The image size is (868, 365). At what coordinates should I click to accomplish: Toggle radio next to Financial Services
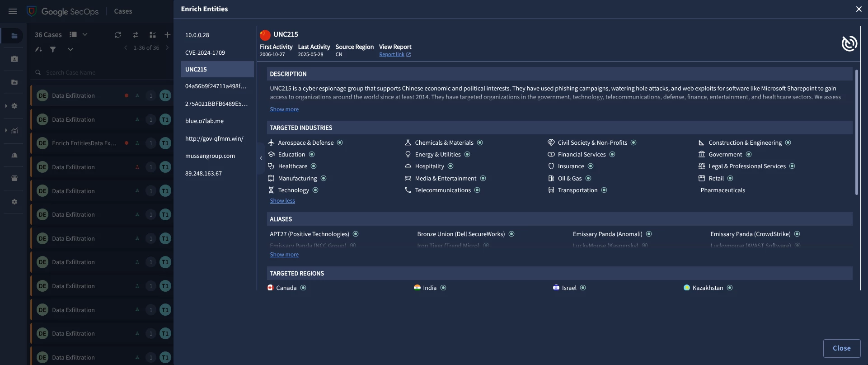tap(612, 154)
